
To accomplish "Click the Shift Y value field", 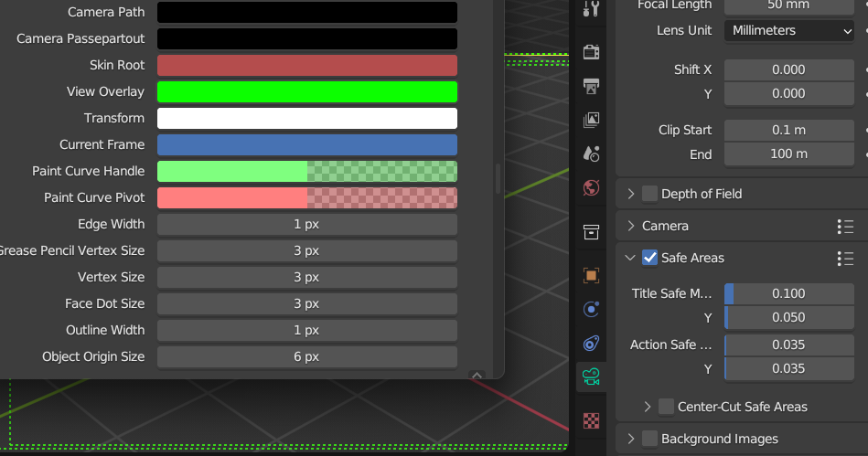I will click(x=789, y=93).
